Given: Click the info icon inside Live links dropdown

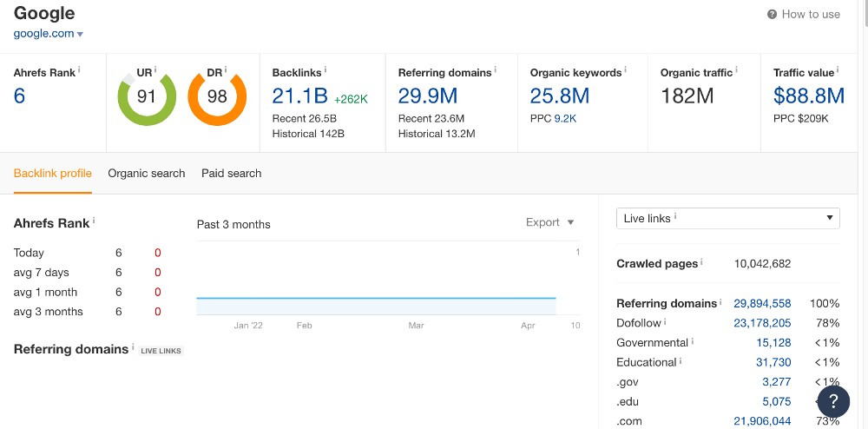Looking at the screenshot, I should coord(676,216).
